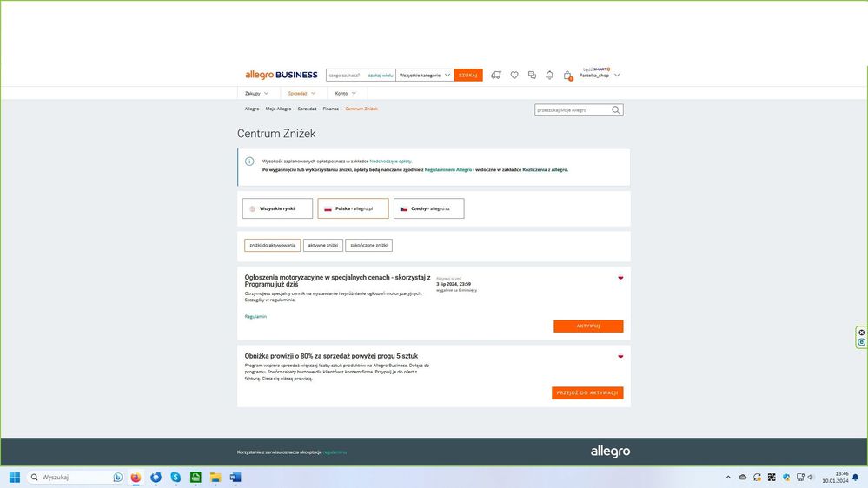Image resolution: width=868 pixels, height=488 pixels.
Task: Click the PRZEJDŹ DO AKTYWACJI button
Action: (587, 393)
